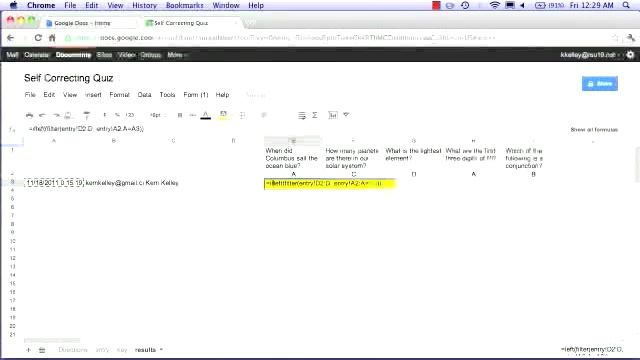The image size is (640, 360).
Task: Click the title Self Correcting Quiz
Action: point(69,78)
